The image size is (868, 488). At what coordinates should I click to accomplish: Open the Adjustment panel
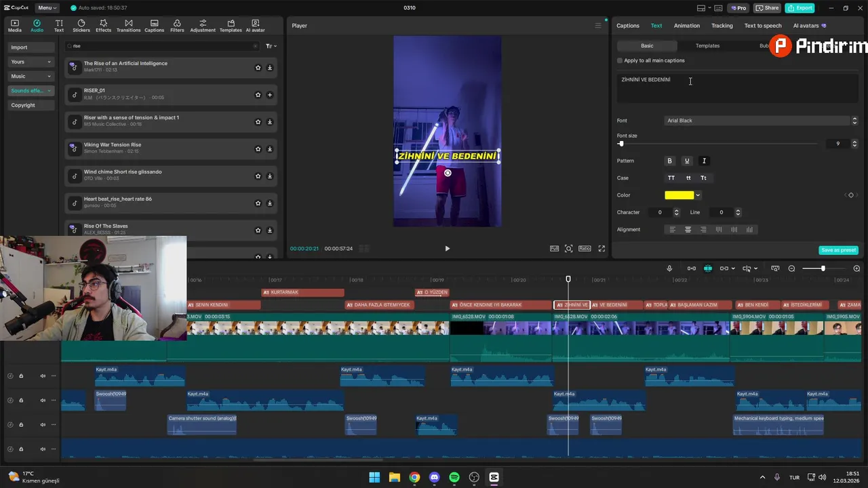click(x=203, y=26)
